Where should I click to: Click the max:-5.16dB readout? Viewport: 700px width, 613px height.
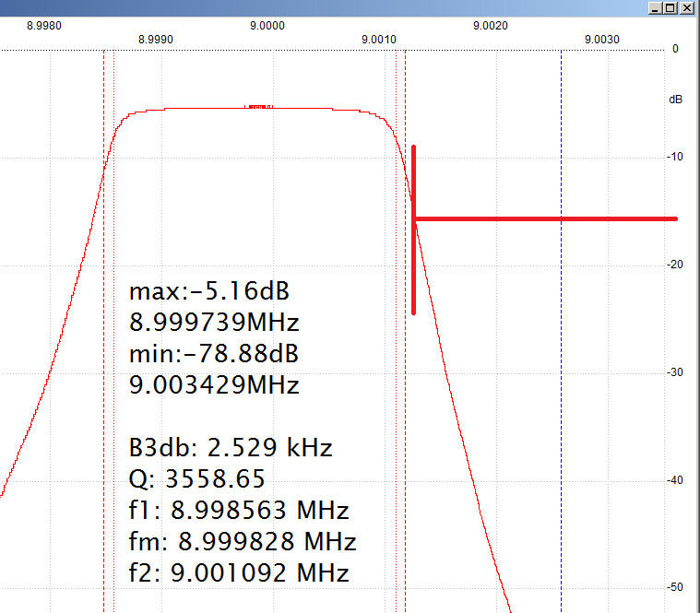pos(209,291)
